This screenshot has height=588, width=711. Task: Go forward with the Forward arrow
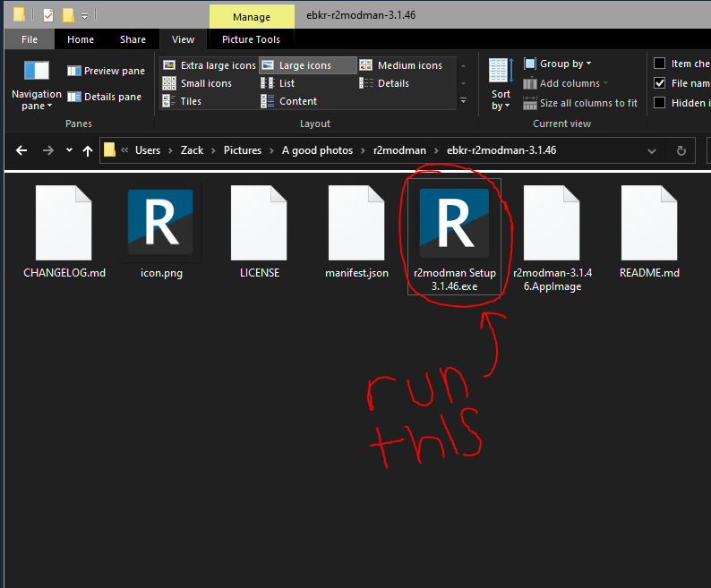pyautogui.click(x=48, y=150)
